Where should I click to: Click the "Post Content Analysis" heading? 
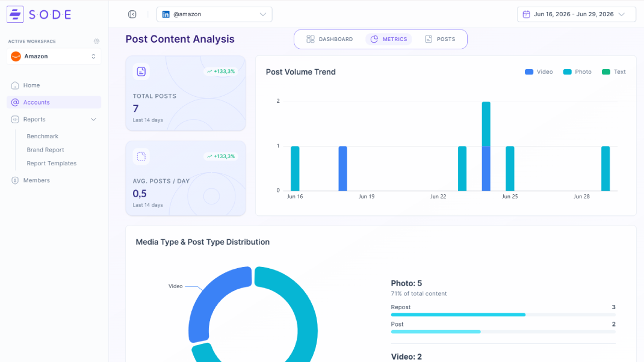pos(180,39)
